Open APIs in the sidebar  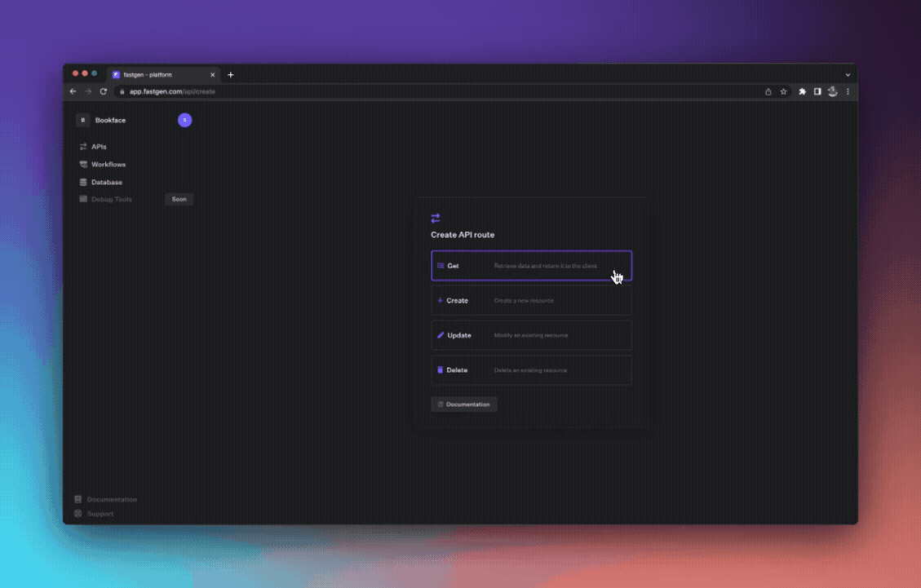[x=98, y=147]
